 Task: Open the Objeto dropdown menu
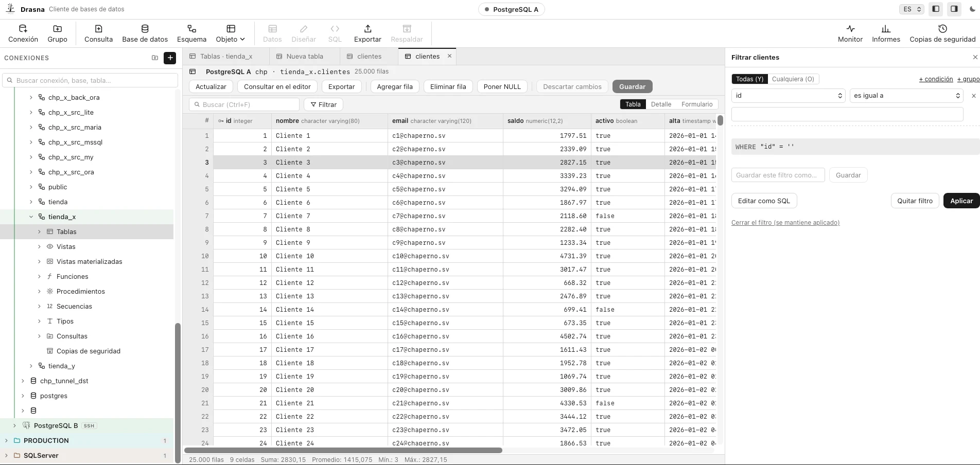(x=230, y=33)
